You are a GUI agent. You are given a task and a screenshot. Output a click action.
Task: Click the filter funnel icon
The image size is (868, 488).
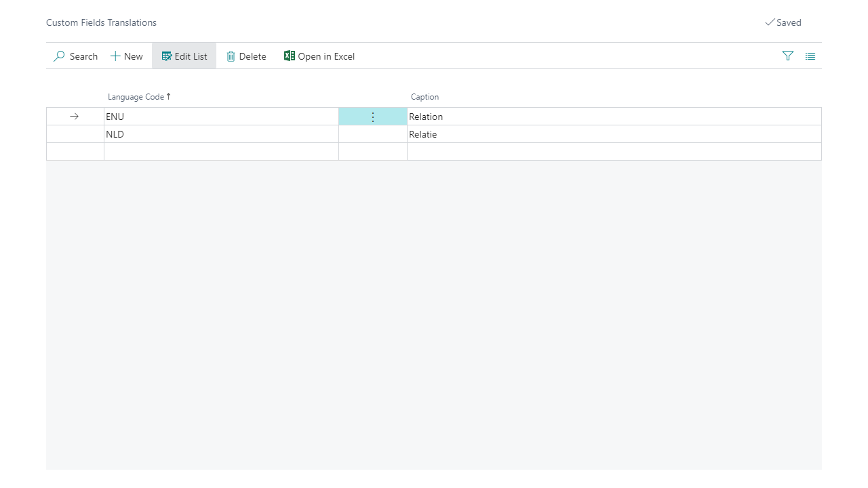[787, 56]
